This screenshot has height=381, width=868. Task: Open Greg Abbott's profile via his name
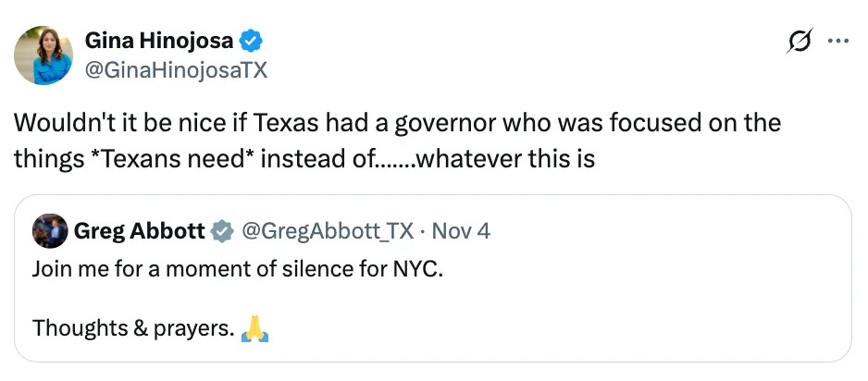(x=139, y=231)
